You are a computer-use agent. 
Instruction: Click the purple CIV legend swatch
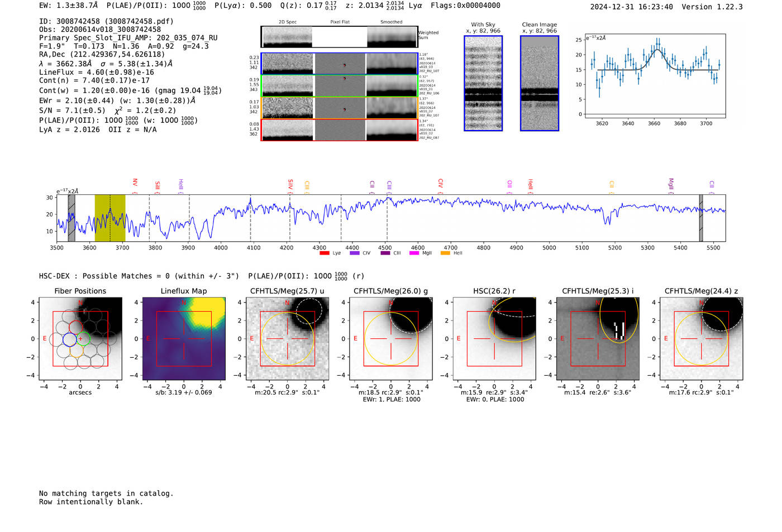[x=354, y=253]
